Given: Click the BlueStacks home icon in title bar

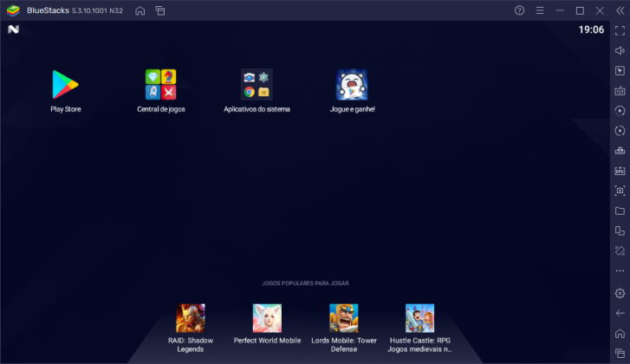Looking at the screenshot, I should click(140, 10).
